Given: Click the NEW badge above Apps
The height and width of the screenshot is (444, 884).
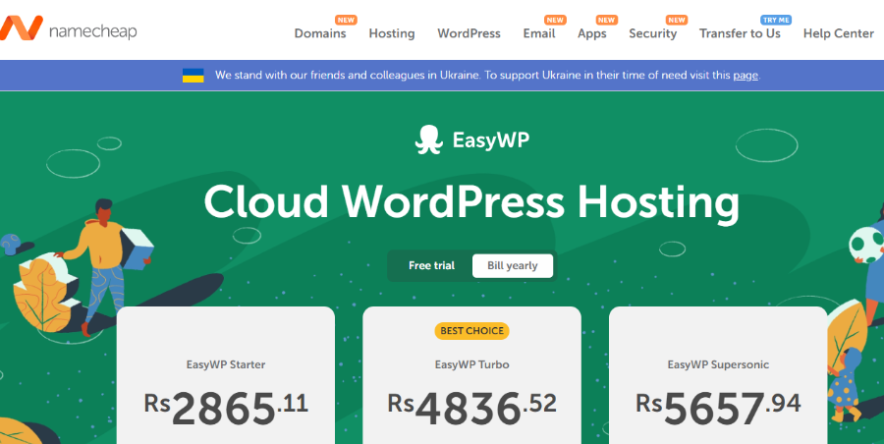Looking at the screenshot, I should pos(606,20).
